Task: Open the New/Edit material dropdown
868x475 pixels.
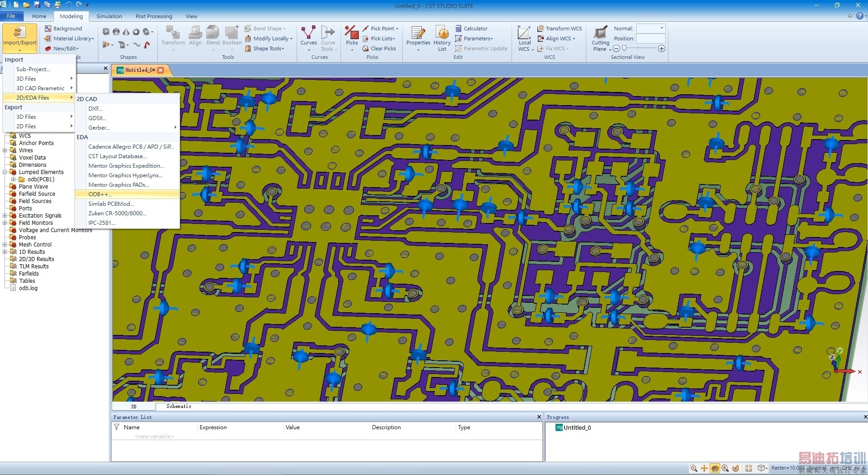Action: (62, 48)
